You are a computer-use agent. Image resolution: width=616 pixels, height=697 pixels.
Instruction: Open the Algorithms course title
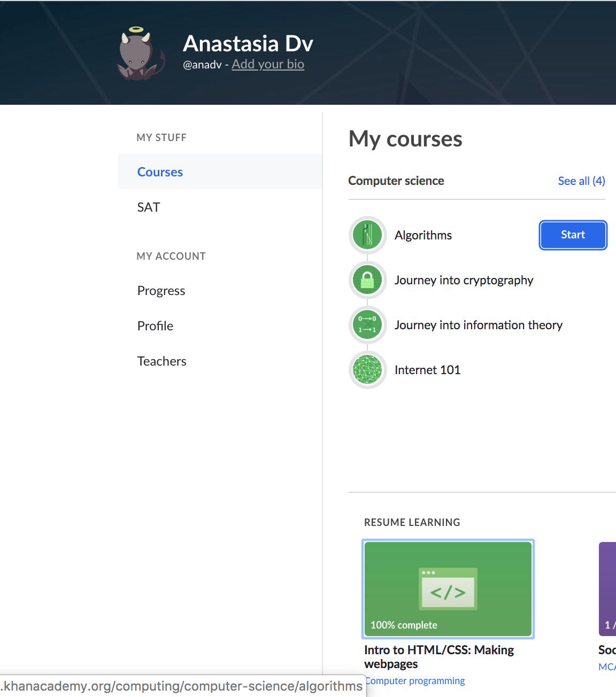pos(423,235)
